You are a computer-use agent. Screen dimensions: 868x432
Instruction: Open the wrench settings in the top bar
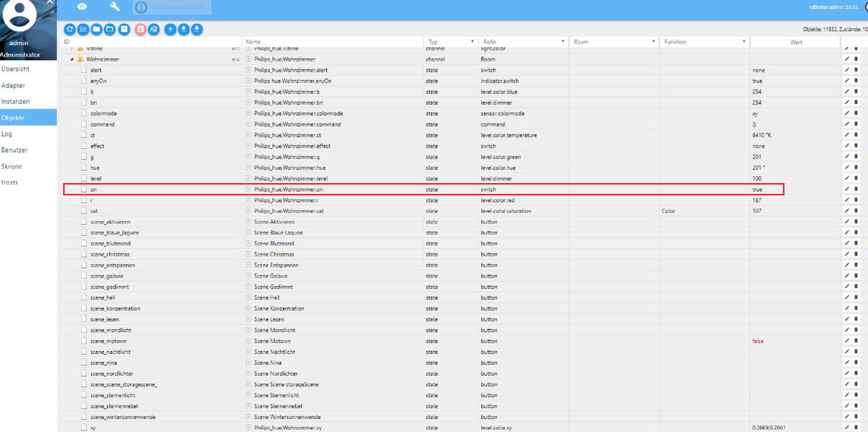click(114, 7)
